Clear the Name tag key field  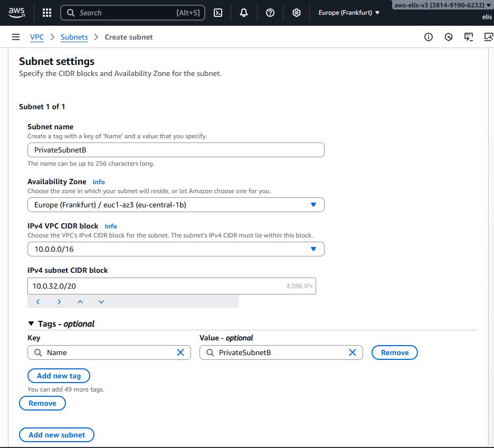[180, 352]
